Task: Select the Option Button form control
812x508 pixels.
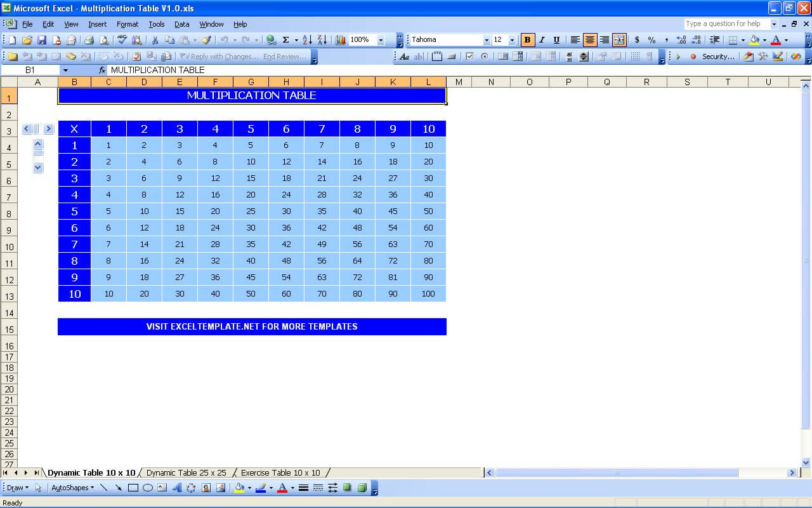Action: point(485,57)
